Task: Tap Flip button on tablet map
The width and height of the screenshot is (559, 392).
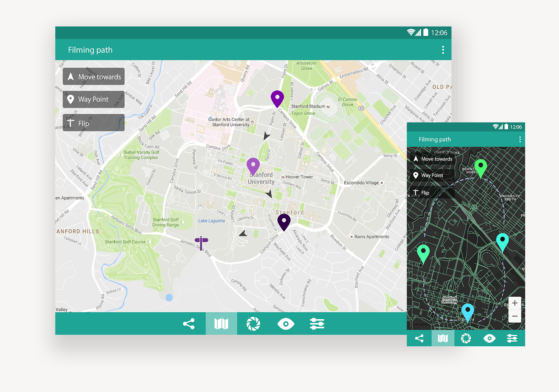Action: (x=94, y=123)
